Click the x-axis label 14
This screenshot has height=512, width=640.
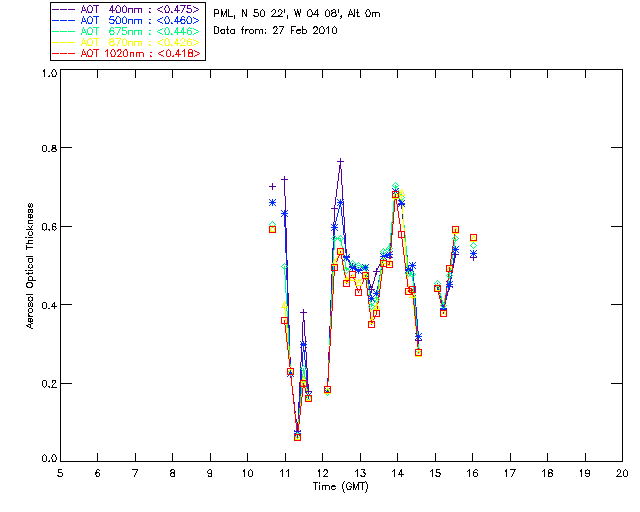click(x=398, y=474)
